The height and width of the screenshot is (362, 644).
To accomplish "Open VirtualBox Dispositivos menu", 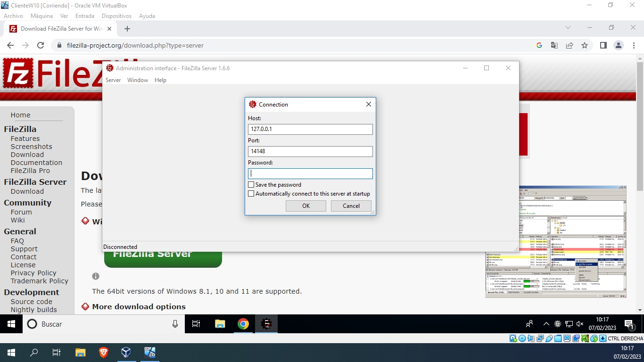I will coord(116,16).
